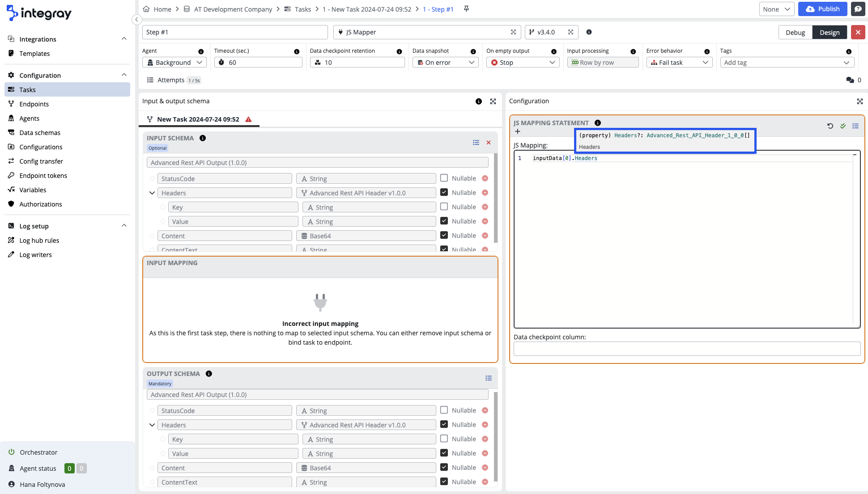868x494 pixels.
Task: Click the Data checkpoint column input field
Action: 687,349
